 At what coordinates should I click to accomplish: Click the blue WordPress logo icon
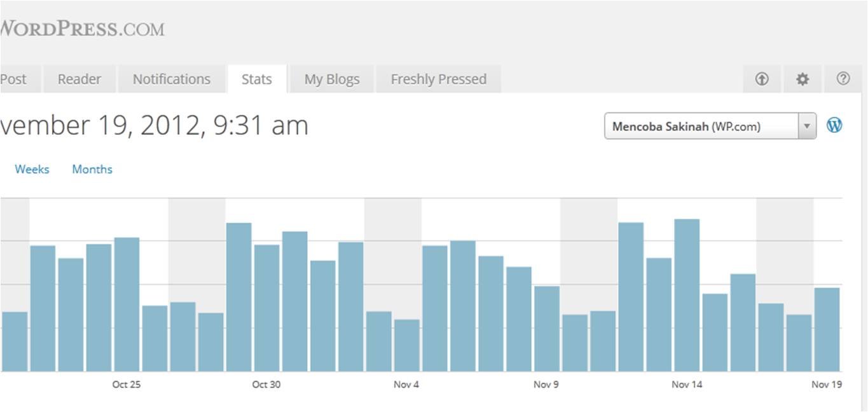[x=834, y=125]
